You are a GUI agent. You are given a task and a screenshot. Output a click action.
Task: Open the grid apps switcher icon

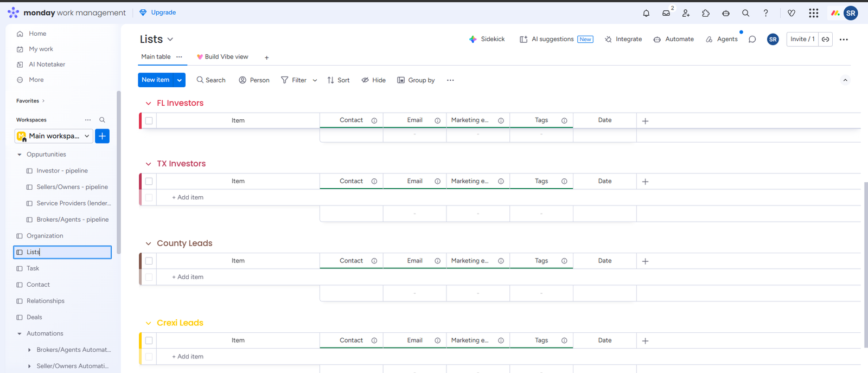tap(813, 13)
